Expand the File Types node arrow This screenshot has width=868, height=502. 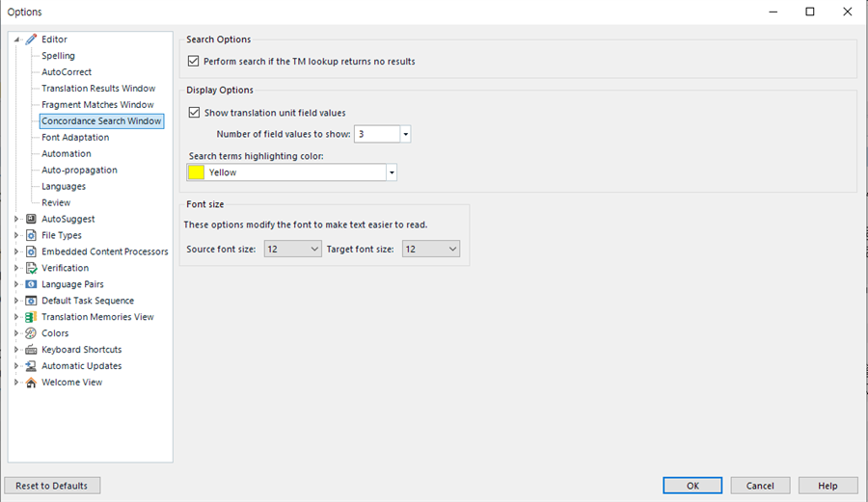click(16, 235)
